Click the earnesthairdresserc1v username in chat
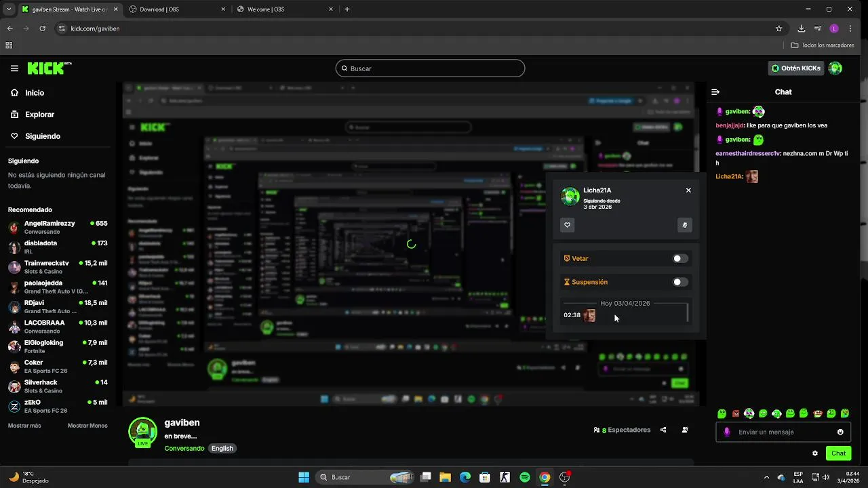 [747, 154]
